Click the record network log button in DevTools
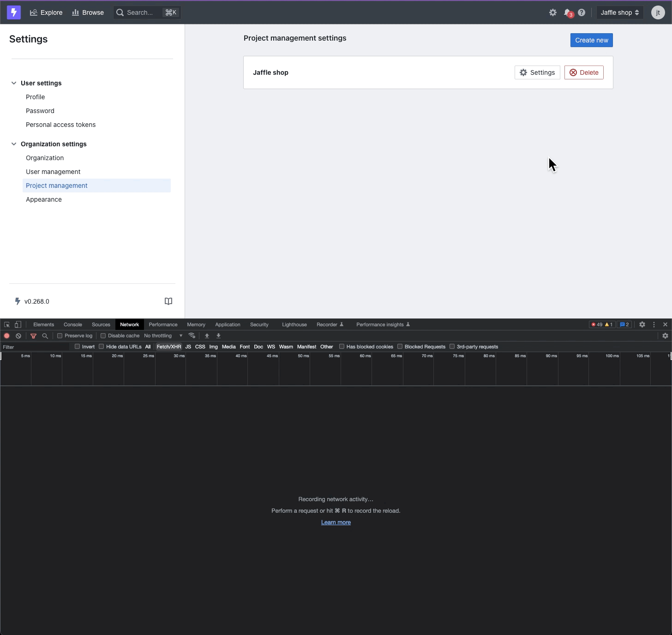The width and height of the screenshot is (672, 635). pos(6,335)
